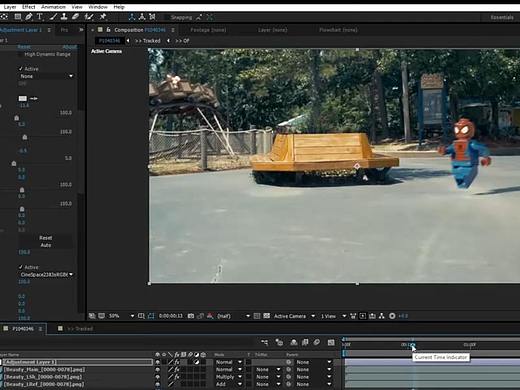This screenshot has width=520, height=390.
Task: Open the None dropdown under upper Active
Action: point(46,76)
